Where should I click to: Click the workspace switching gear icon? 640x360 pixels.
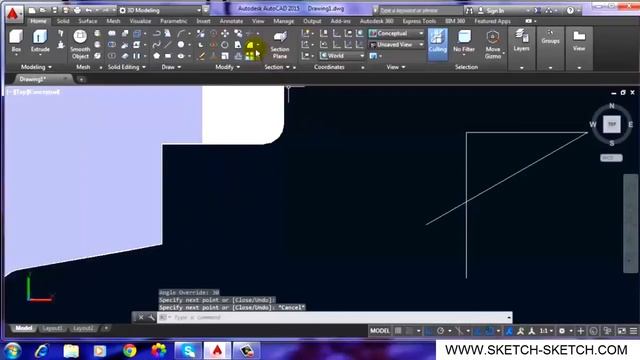tap(562, 331)
